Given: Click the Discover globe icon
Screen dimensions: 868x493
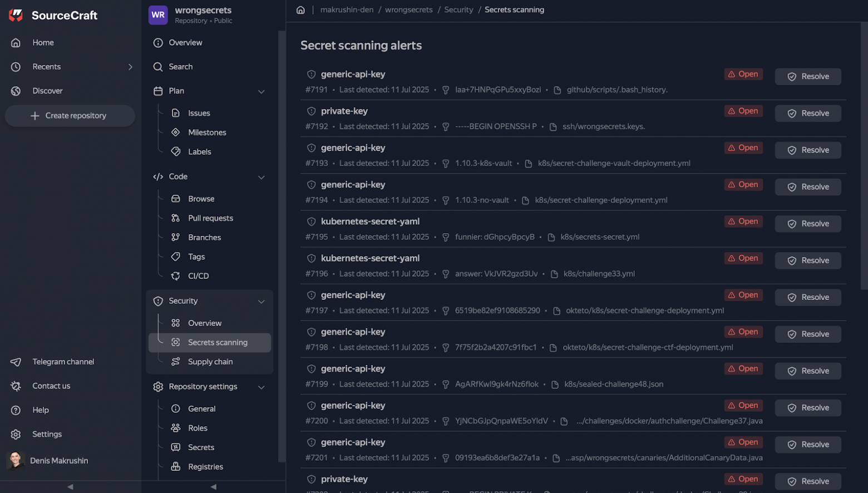Looking at the screenshot, I should (x=16, y=91).
